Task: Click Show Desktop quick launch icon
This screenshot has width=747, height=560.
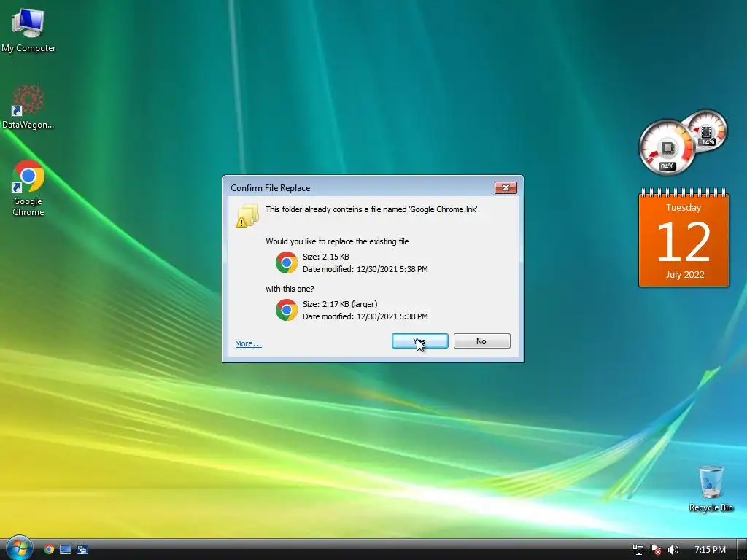Action: (x=65, y=550)
